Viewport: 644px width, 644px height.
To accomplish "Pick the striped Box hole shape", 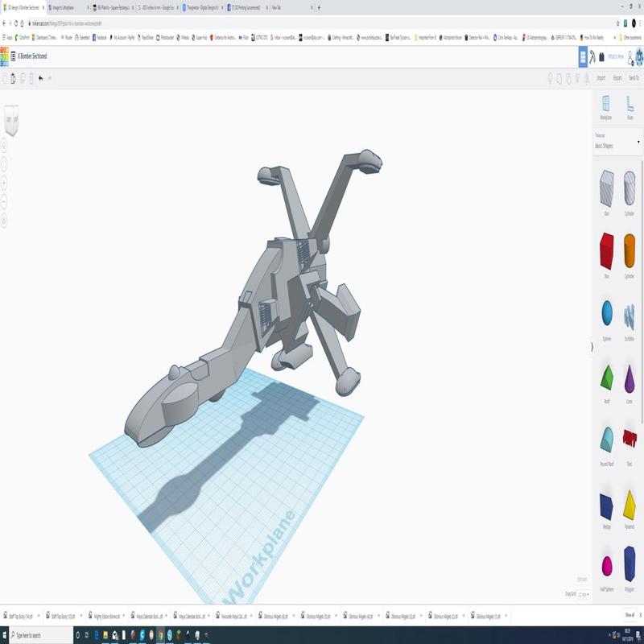I will (x=606, y=189).
